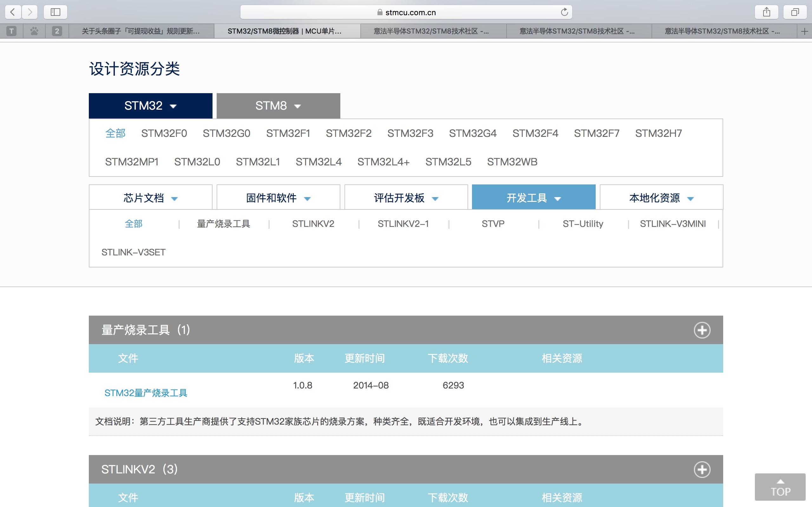
Task: Open the 固件和软件 dropdown
Action: tap(278, 198)
